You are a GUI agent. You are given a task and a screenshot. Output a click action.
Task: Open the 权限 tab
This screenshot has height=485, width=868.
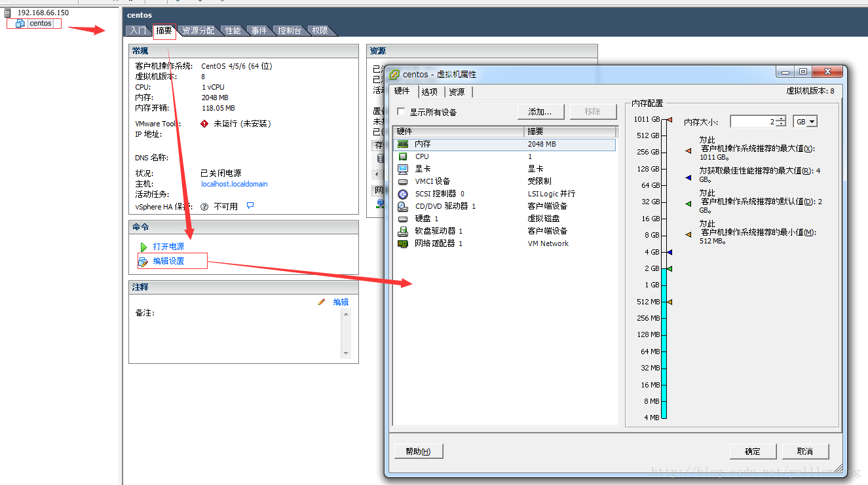(x=320, y=31)
